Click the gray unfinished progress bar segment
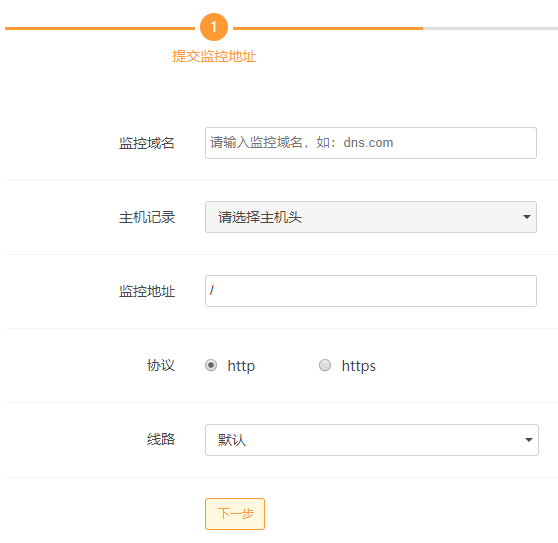 (x=490, y=28)
